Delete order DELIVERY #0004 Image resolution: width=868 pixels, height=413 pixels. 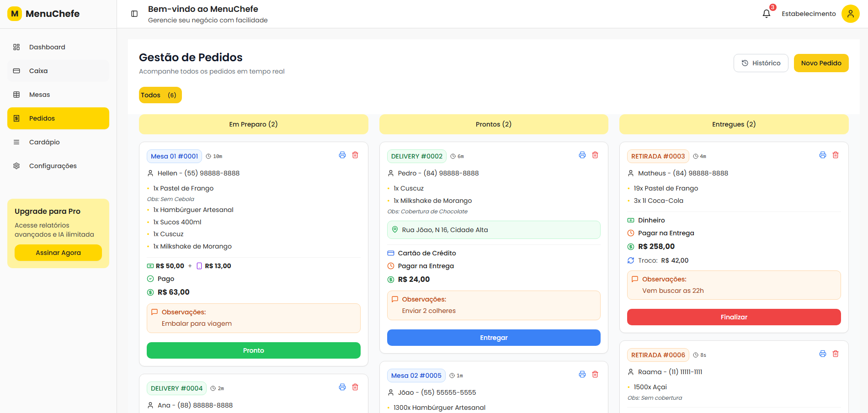[x=355, y=387]
